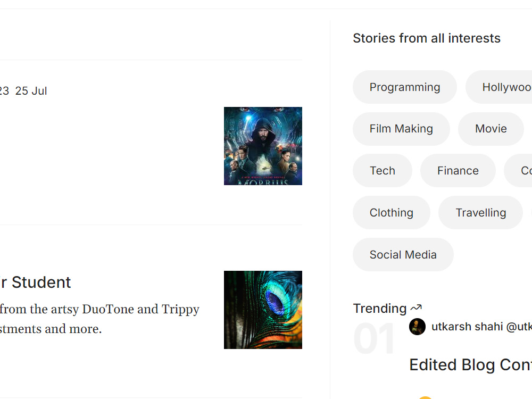Pick the Travelling interest chip
This screenshot has height=399, width=532.
(480, 213)
